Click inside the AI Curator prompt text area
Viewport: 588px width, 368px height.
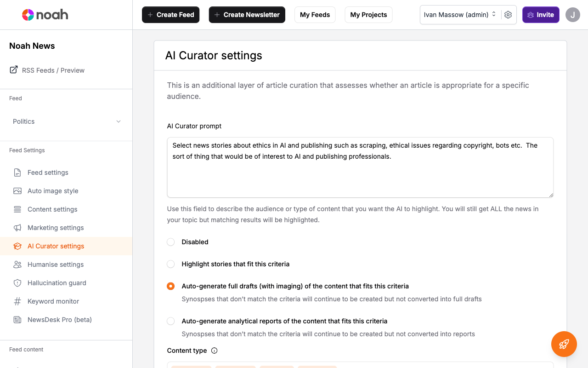pos(360,167)
